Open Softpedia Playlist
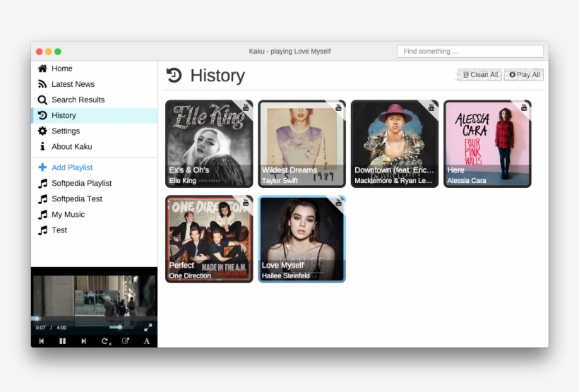 94,183
